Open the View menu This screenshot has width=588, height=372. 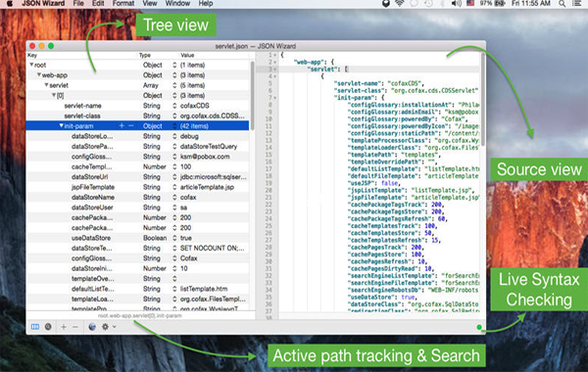point(150,3)
